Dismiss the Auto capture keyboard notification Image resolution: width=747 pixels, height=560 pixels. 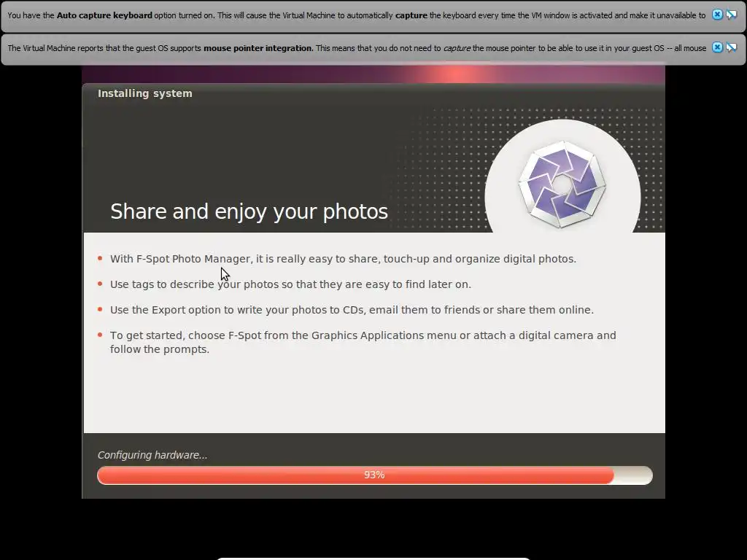pos(717,15)
